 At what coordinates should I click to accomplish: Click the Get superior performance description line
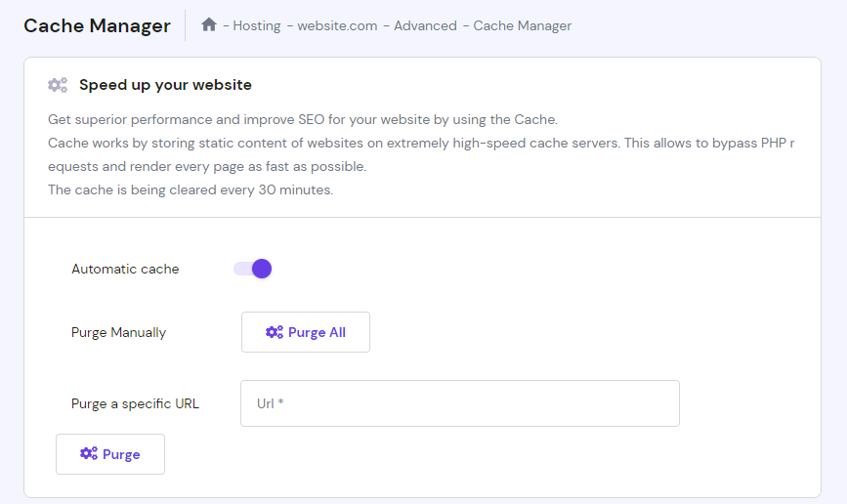coord(302,119)
